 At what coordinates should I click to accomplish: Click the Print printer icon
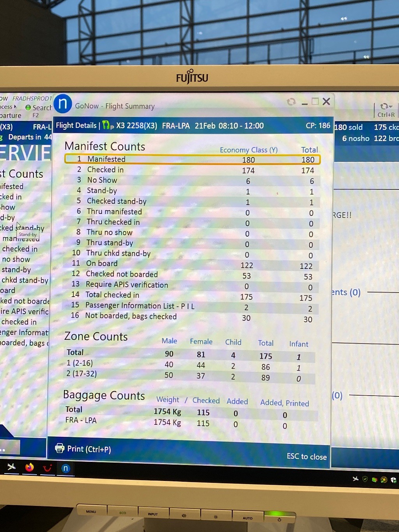click(x=60, y=448)
